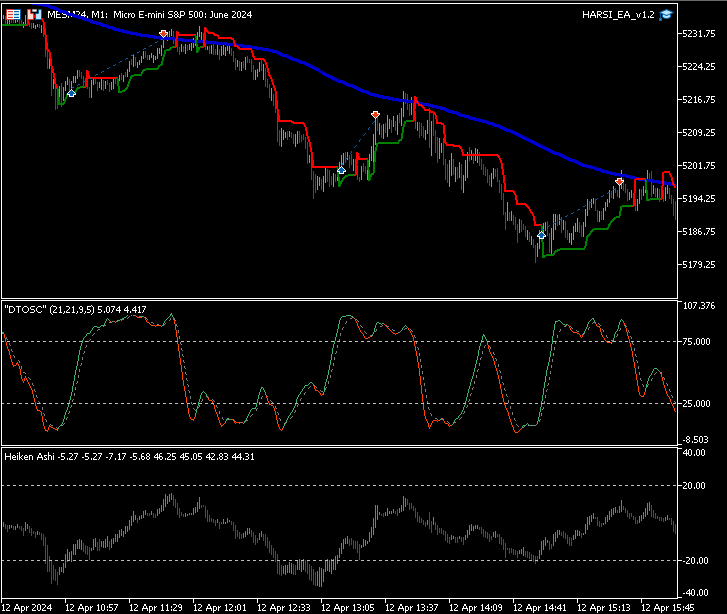Select the blue buy arrow near 14:41

(x=541, y=235)
